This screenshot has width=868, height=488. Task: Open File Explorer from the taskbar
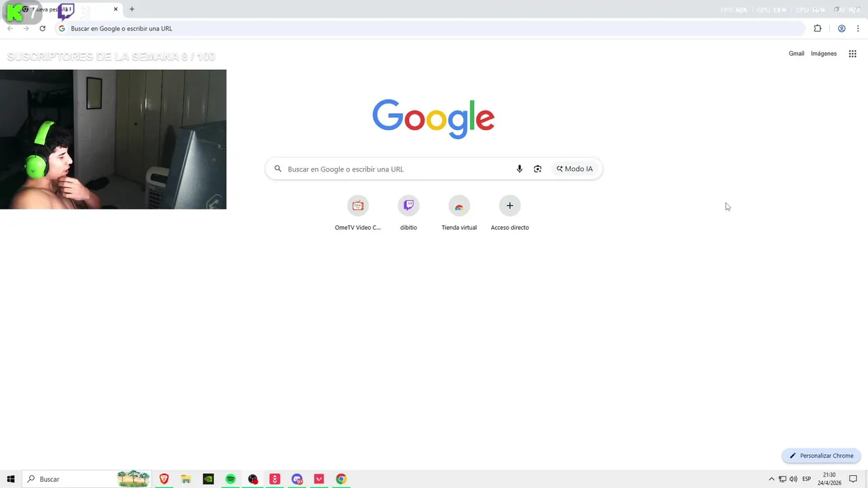pos(186,479)
